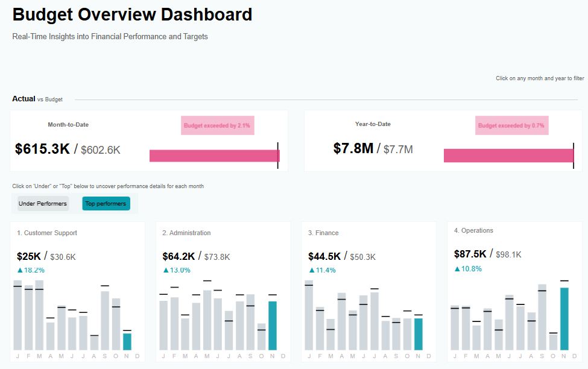Click the $7.8M year-to-date actual value
The height and width of the screenshot is (369, 588).
(353, 148)
